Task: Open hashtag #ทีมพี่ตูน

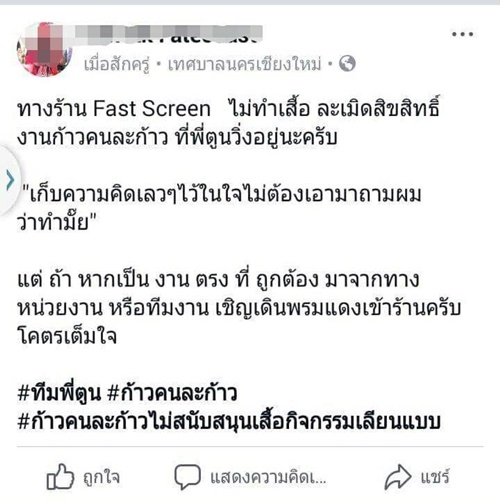Action: click(59, 393)
